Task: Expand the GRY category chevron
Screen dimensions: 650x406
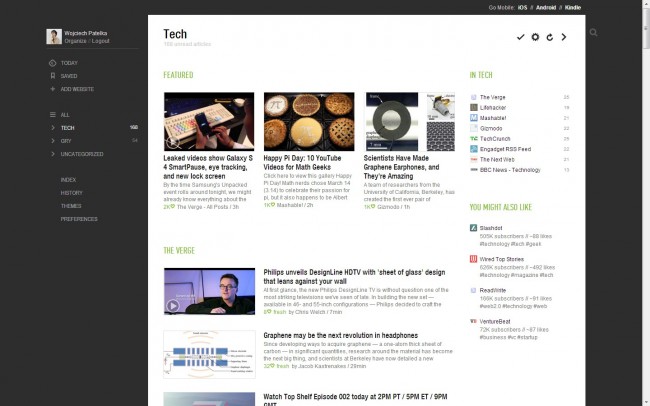Action: pyautogui.click(x=53, y=141)
